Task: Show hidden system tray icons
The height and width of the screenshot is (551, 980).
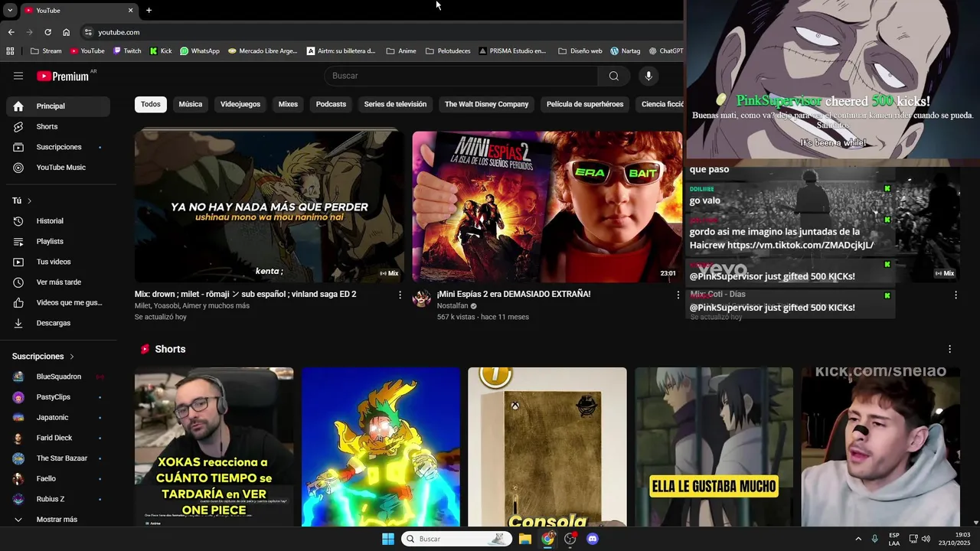Action: 858,539
